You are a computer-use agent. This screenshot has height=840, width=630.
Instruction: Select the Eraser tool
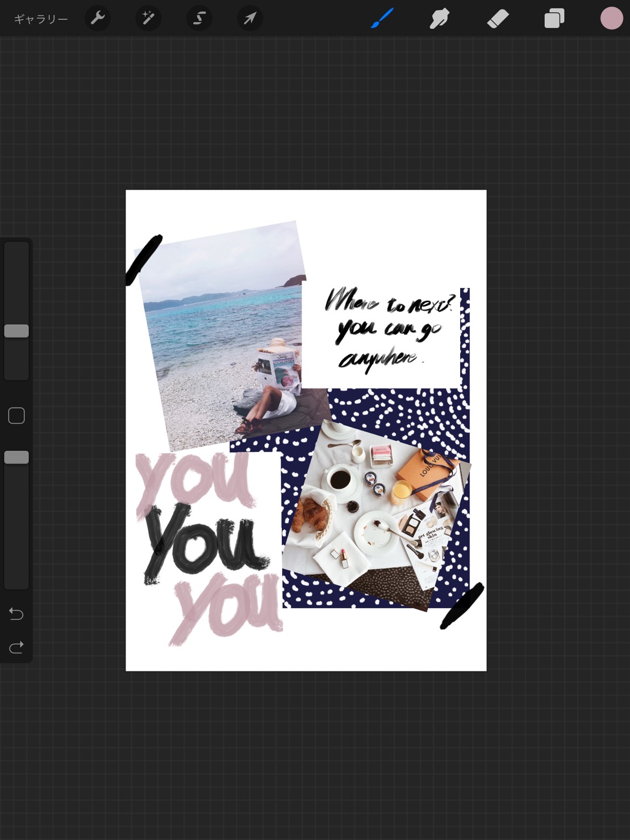click(498, 19)
